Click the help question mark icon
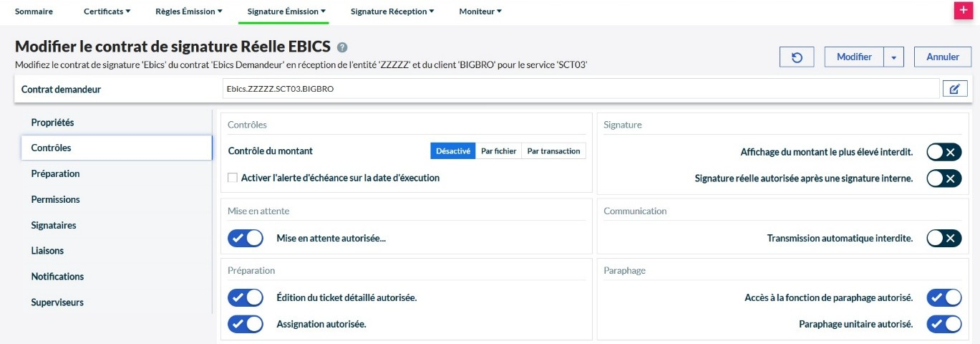 (x=342, y=47)
